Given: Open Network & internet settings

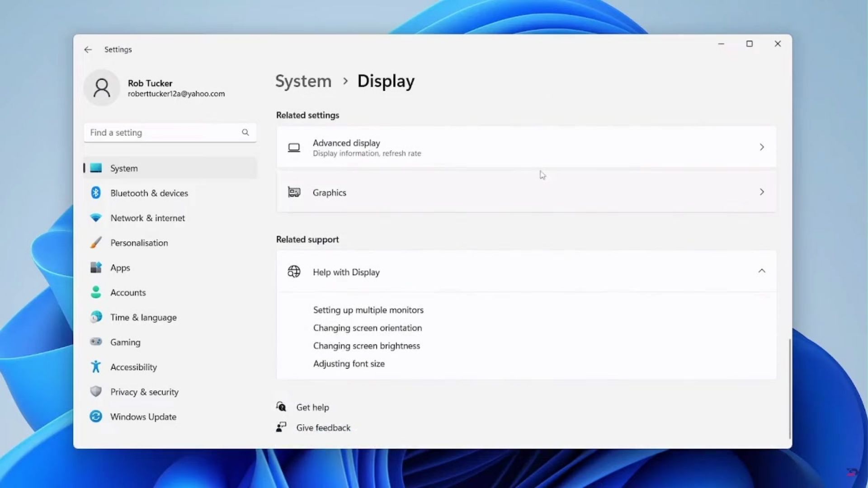Looking at the screenshot, I should point(170,218).
